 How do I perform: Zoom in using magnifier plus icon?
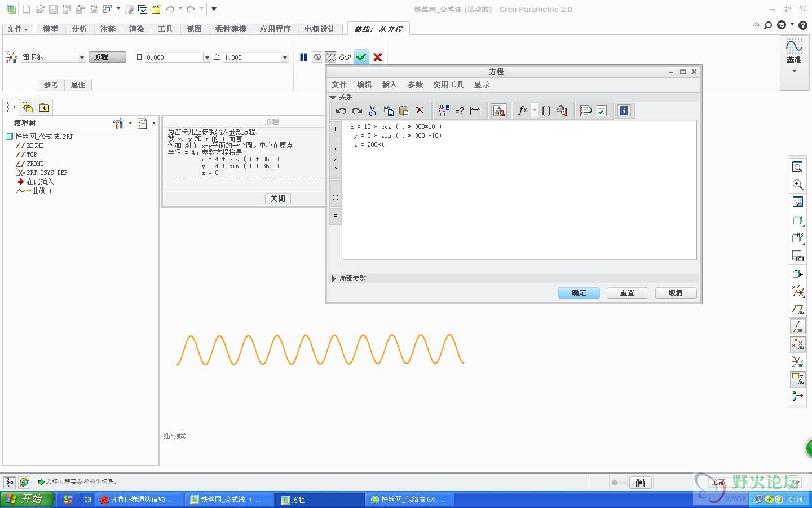click(797, 185)
